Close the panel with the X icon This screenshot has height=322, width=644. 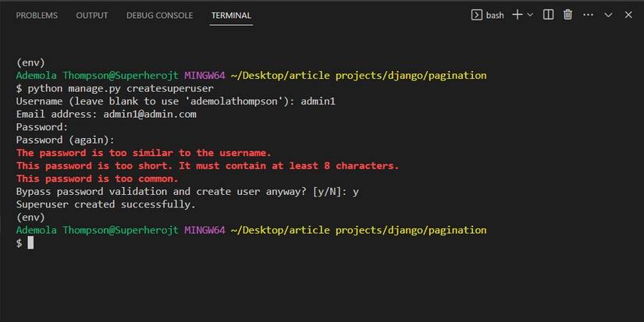coord(628,15)
